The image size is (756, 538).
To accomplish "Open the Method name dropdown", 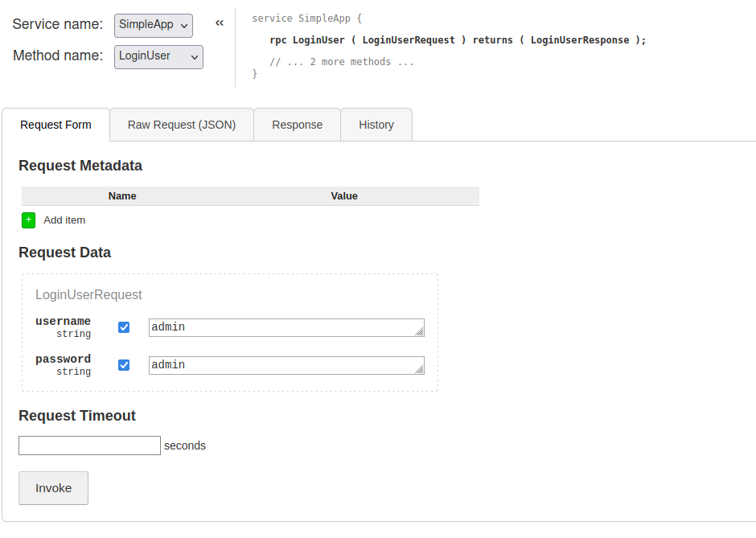I will click(x=158, y=56).
